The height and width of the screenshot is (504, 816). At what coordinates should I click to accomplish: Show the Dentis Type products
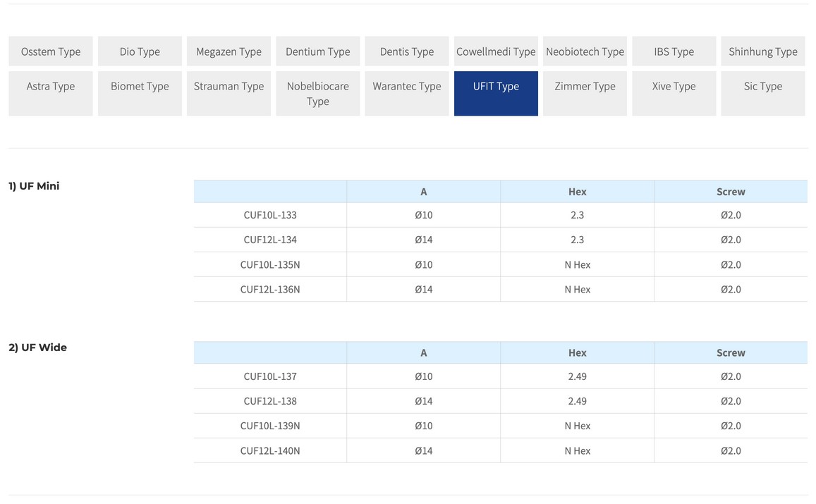coord(407,51)
